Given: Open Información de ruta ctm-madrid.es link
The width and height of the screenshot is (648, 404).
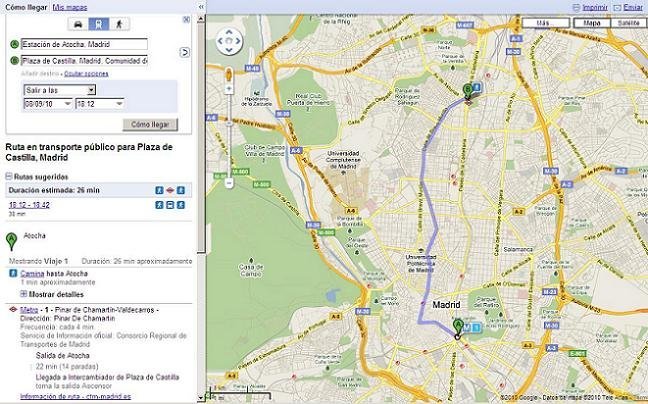Looking at the screenshot, I should [76, 397].
